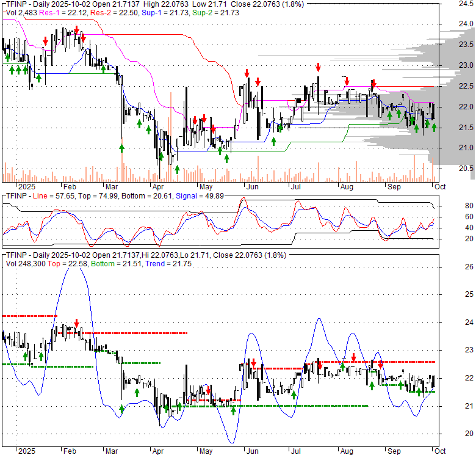Click the top chart's 'Jun' month label
This screenshot has height=455, width=476.
pyautogui.click(x=252, y=187)
